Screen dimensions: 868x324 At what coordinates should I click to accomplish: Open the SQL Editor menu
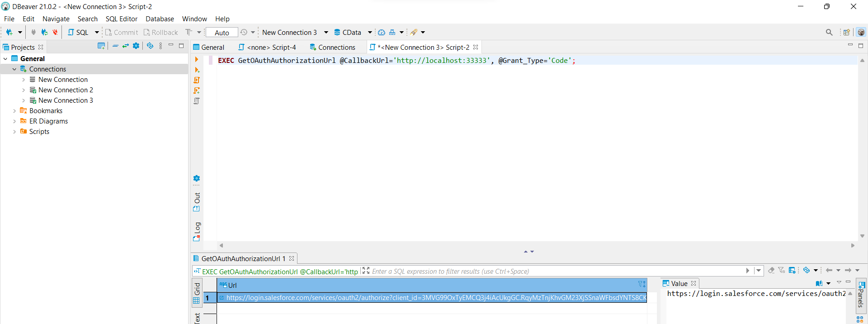pyautogui.click(x=121, y=19)
